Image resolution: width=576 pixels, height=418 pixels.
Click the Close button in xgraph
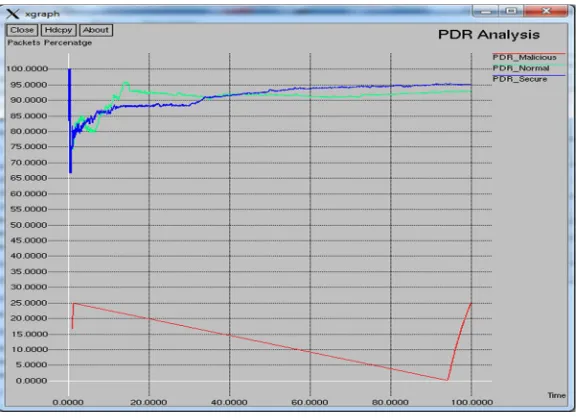pyautogui.click(x=22, y=30)
